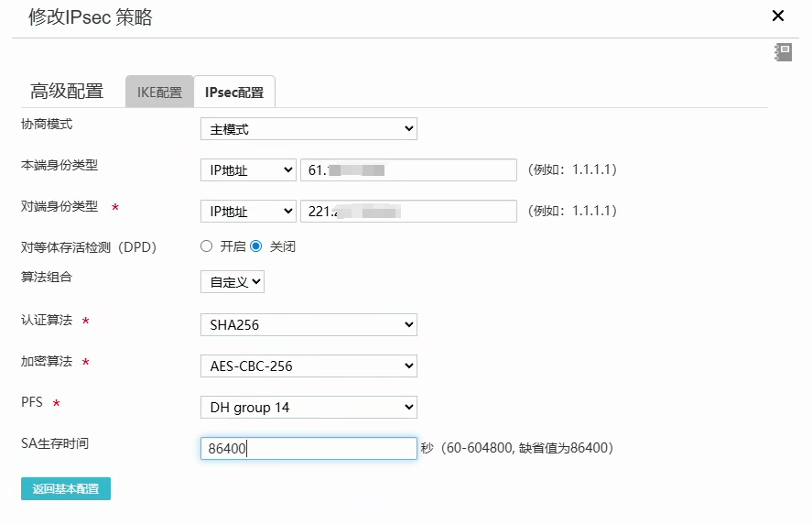The image size is (812, 524).
Task: Open the 协商模式 dropdown
Action: 309,129
